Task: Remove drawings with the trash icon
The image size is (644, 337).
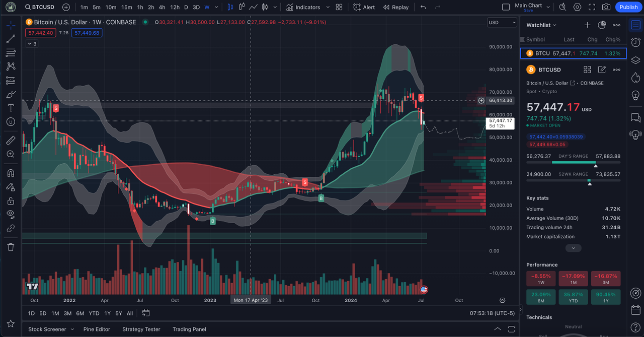Action: (11, 247)
